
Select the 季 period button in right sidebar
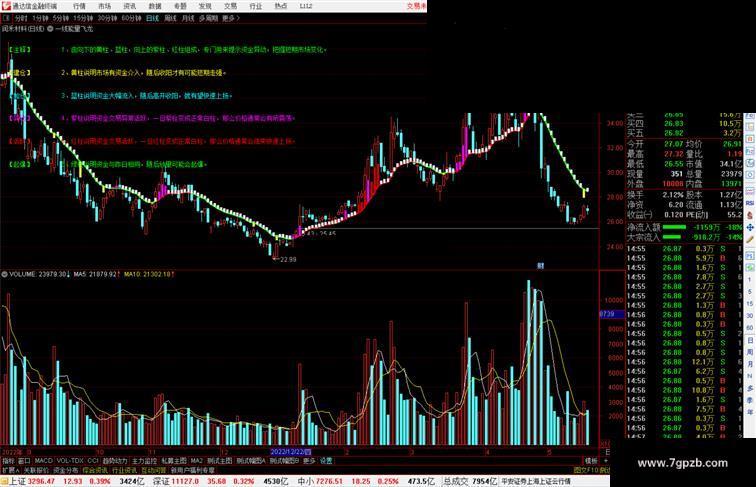coord(750,400)
